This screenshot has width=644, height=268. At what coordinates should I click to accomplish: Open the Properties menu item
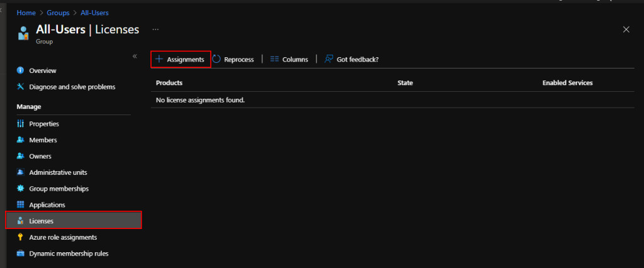[x=44, y=124]
